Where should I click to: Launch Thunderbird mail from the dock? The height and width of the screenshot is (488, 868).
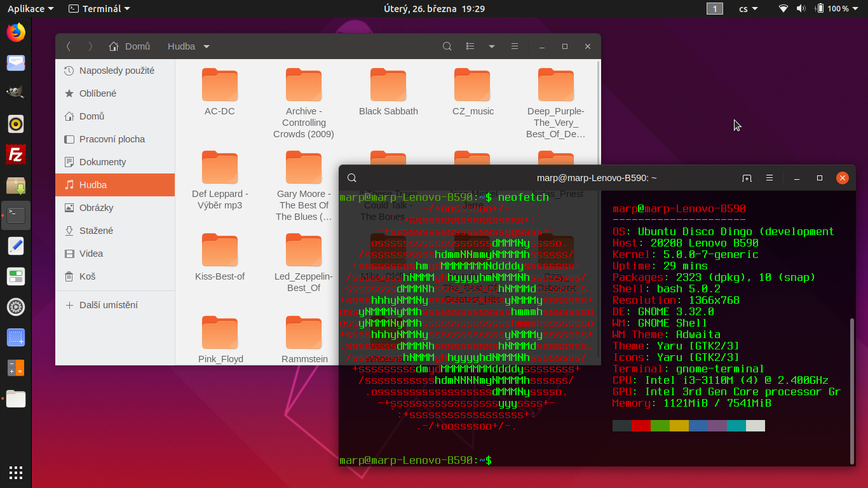click(16, 63)
